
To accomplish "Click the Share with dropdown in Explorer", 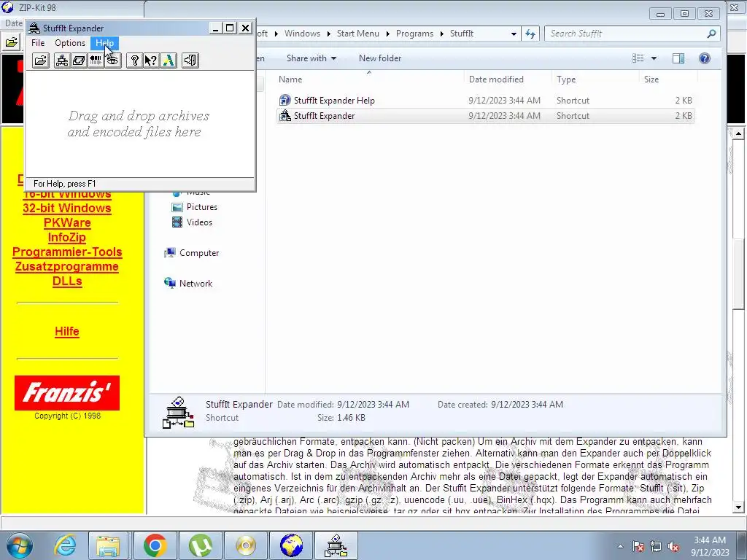I will click(x=311, y=58).
